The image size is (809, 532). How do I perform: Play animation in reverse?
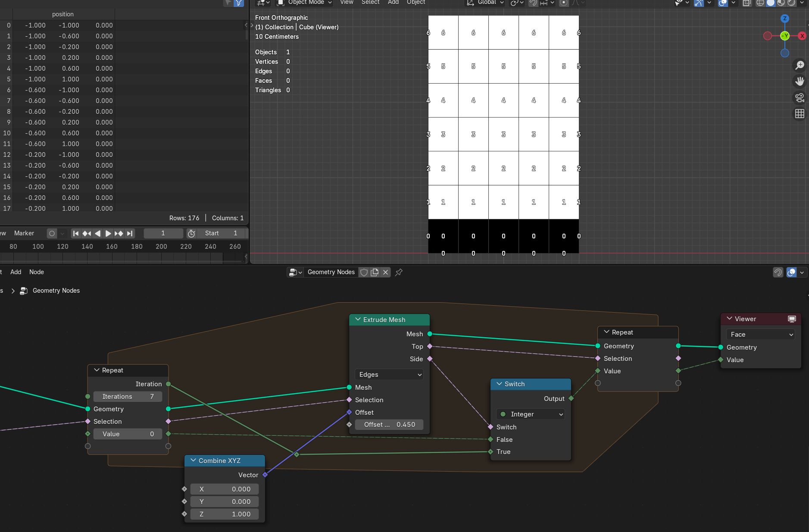[97, 233]
